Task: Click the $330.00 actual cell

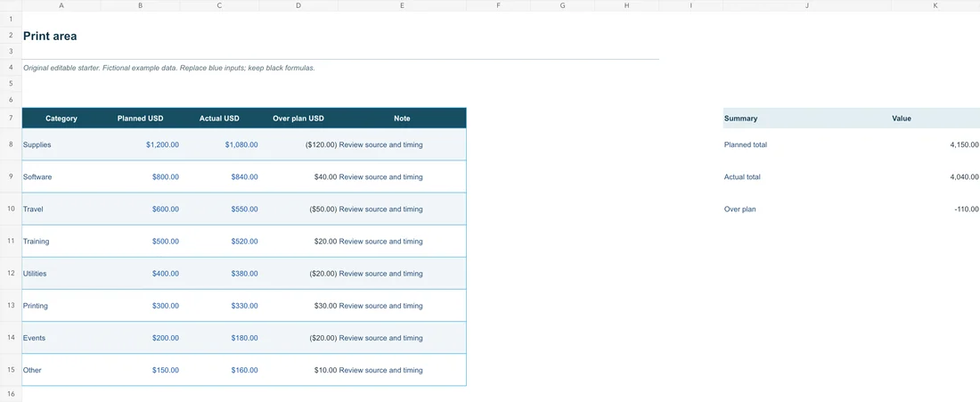Action: (x=219, y=306)
